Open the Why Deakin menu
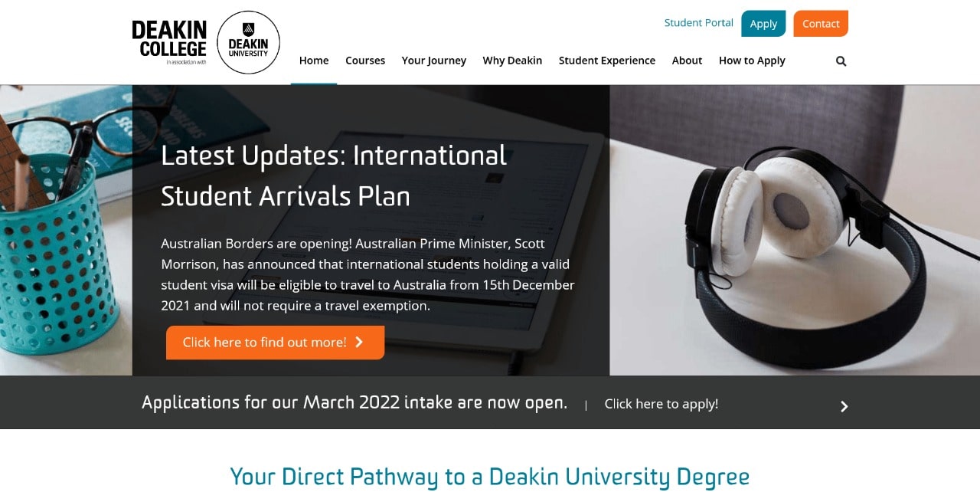The height and width of the screenshot is (492, 980). [512, 61]
